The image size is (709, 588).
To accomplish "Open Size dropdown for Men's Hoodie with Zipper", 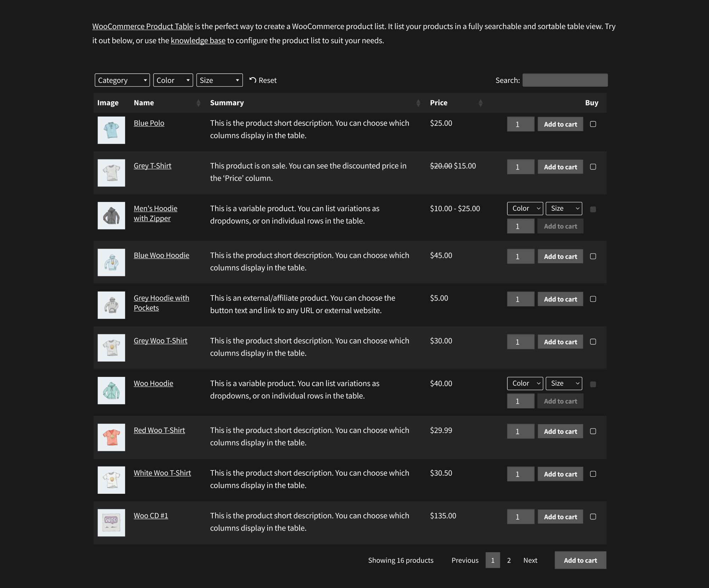I will (564, 208).
